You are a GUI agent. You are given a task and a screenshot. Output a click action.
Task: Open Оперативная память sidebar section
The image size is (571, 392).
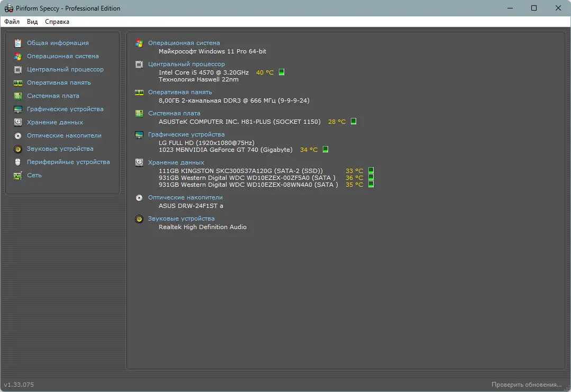point(59,83)
